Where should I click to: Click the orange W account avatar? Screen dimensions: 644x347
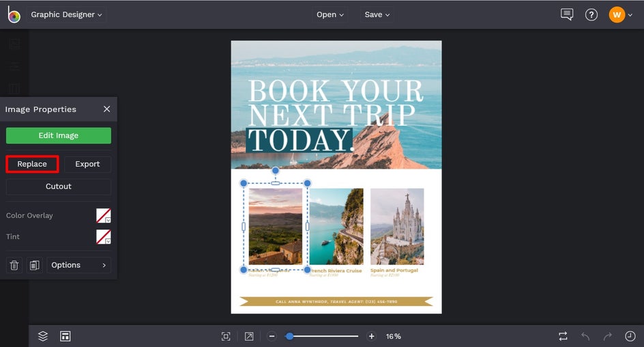coord(617,15)
